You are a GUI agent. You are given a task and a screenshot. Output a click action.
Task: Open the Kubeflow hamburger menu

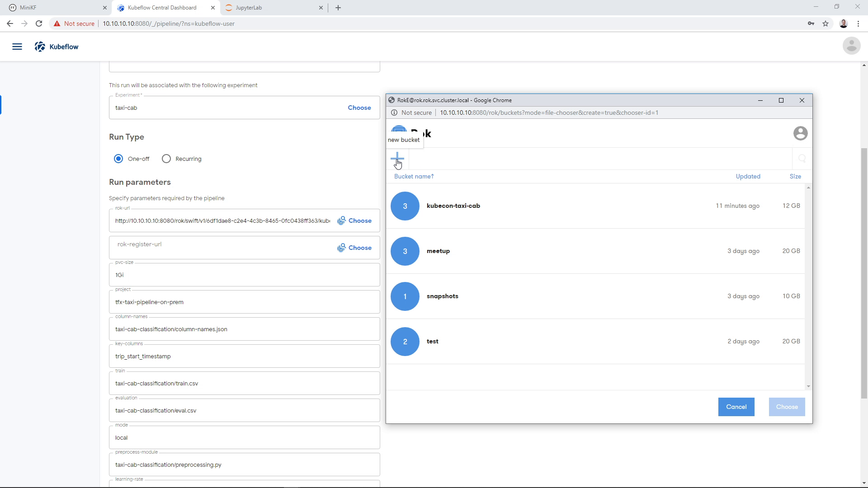[x=17, y=47]
